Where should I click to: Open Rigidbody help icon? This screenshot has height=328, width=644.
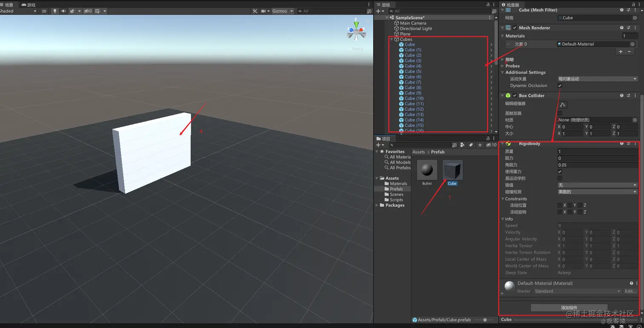(x=622, y=144)
